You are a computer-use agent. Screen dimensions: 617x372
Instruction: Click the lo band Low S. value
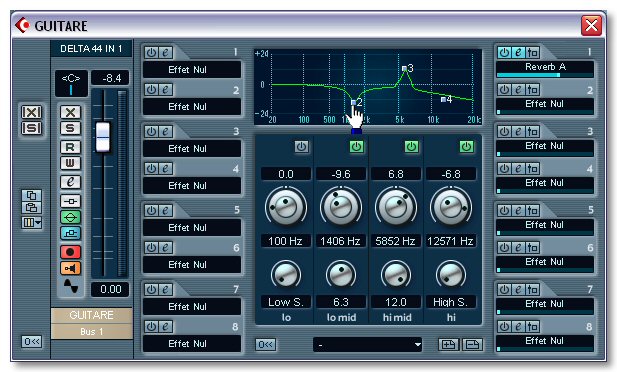pyautogui.click(x=286, y=302)
